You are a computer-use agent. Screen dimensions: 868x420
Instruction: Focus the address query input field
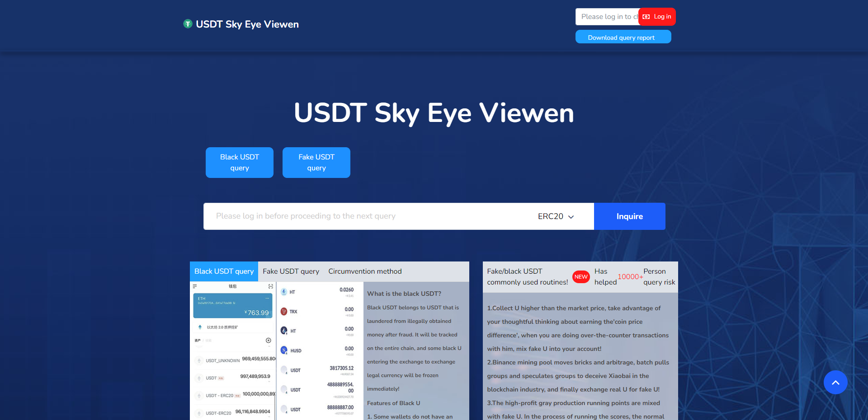(x=366, y=216)
